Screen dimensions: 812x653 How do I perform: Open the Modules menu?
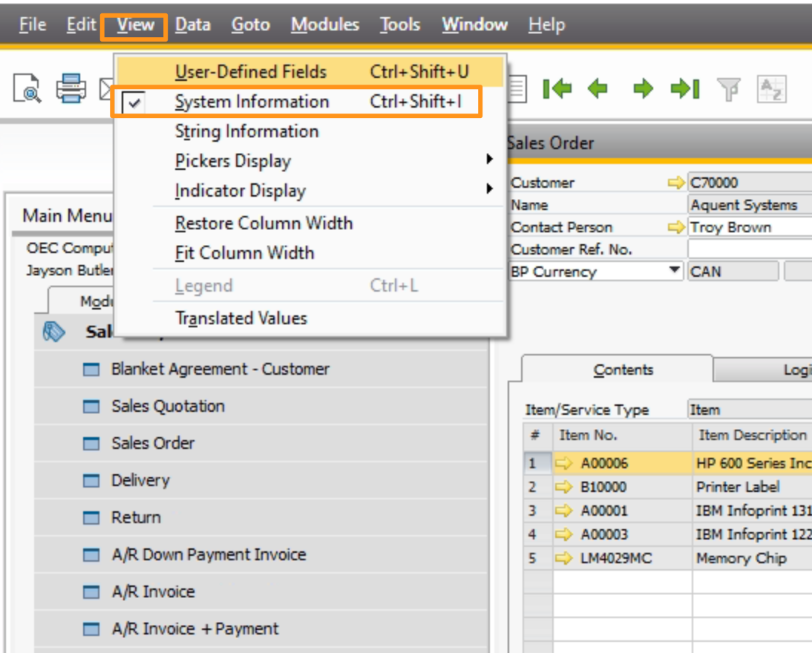click(x=324, y=24)
